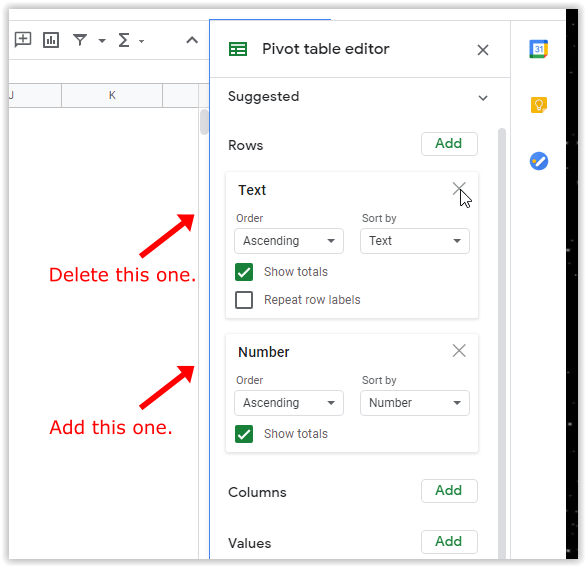Open Google Tasks in the side panel

click(539, 161)
